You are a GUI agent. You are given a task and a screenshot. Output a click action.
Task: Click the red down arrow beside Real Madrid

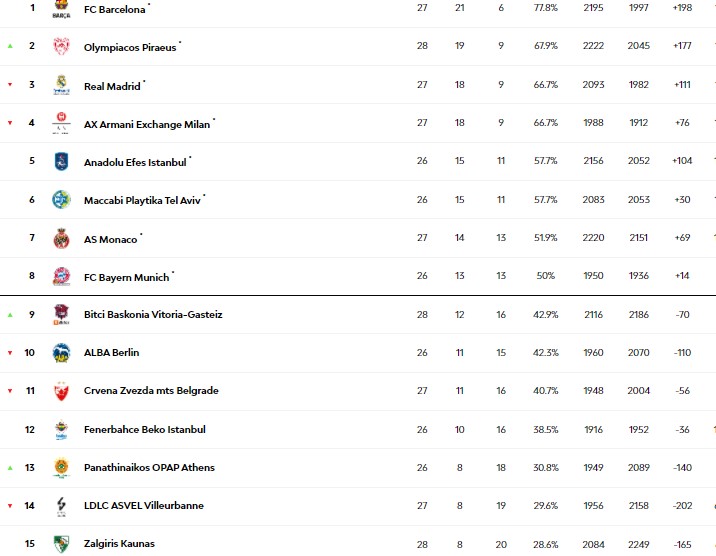10,84
